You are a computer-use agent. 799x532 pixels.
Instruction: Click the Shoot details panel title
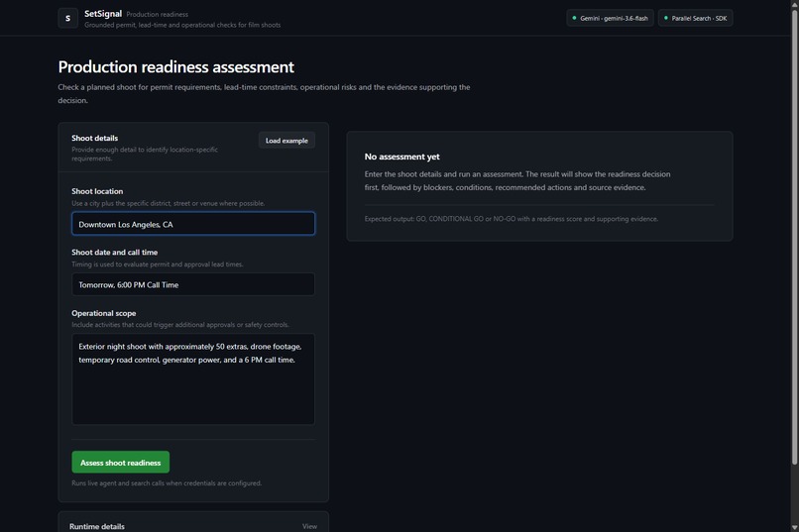[95, 138]
